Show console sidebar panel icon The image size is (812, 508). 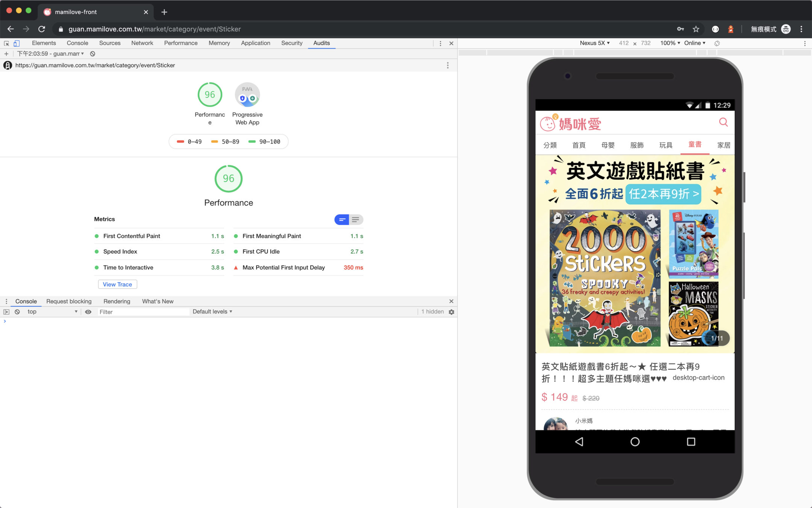tap(6, 312)
